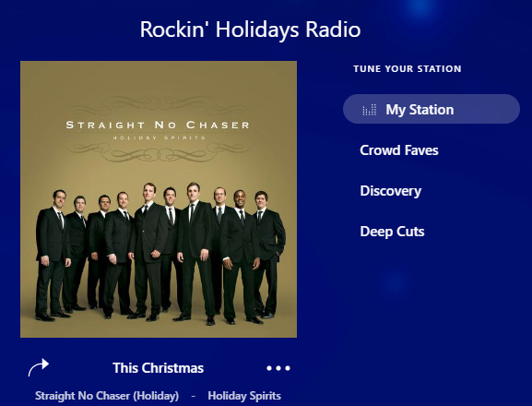Open the Holiday Spirits album cover art
This screenshot has height=406, width=532.
(159, 199)
